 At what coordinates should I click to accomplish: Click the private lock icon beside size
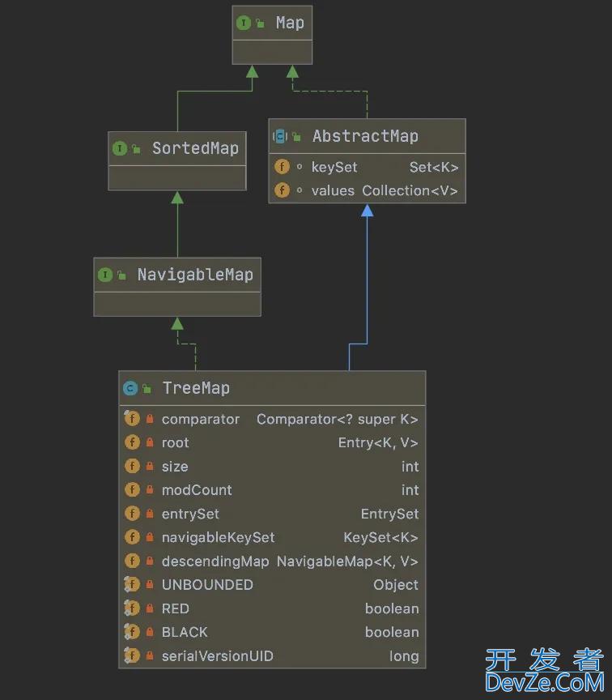[150, 466]
